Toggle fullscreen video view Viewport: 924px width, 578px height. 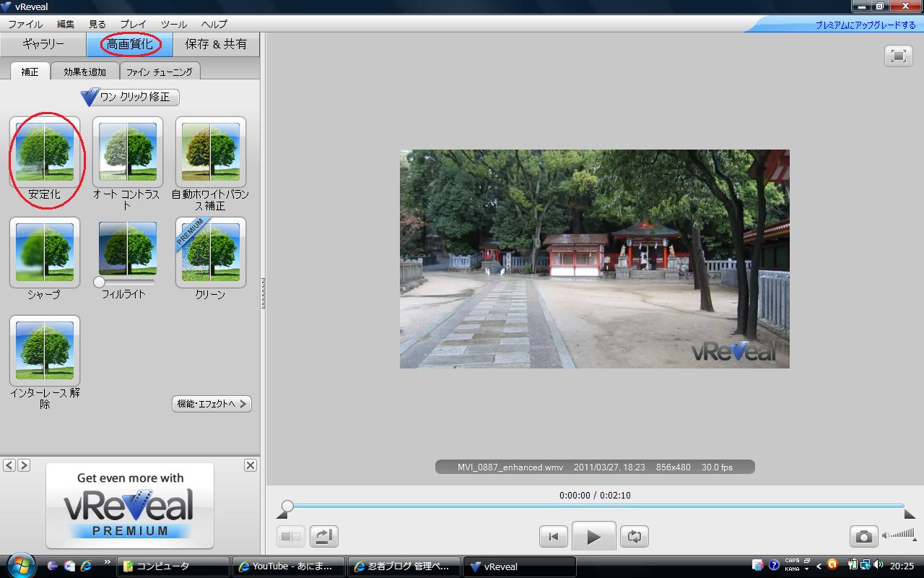click(898, 56)
